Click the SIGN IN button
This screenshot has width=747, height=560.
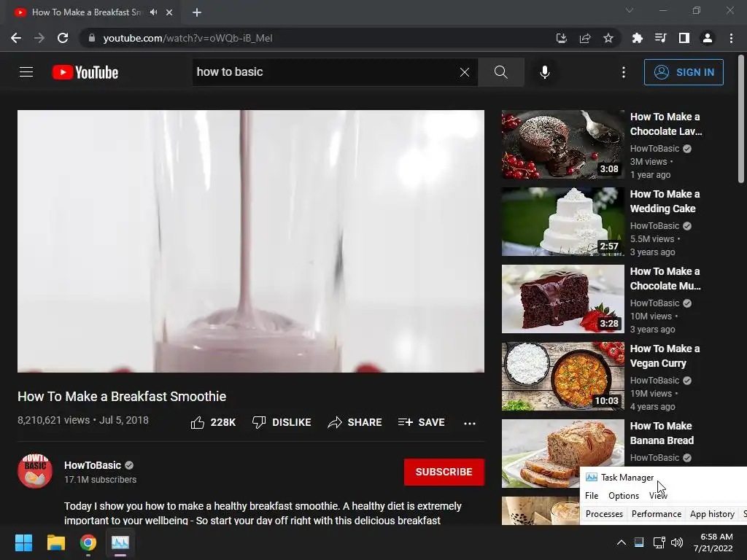pos(684,72)
